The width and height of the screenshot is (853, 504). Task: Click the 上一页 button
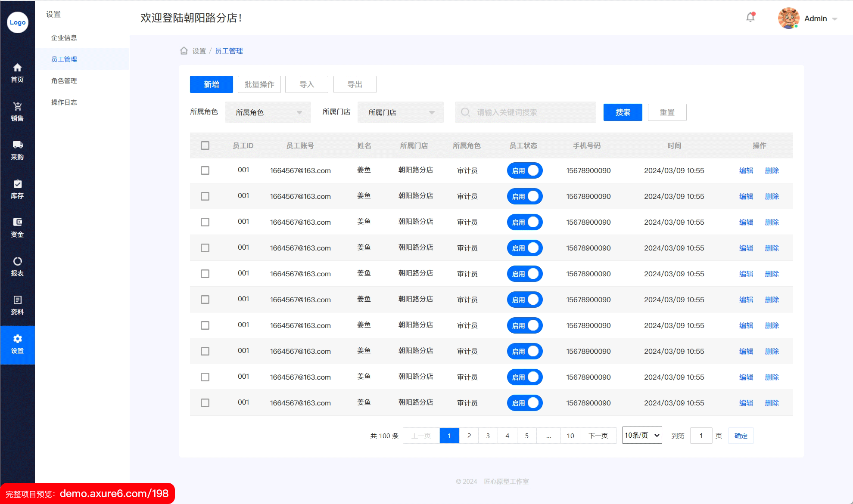(421, 436)
